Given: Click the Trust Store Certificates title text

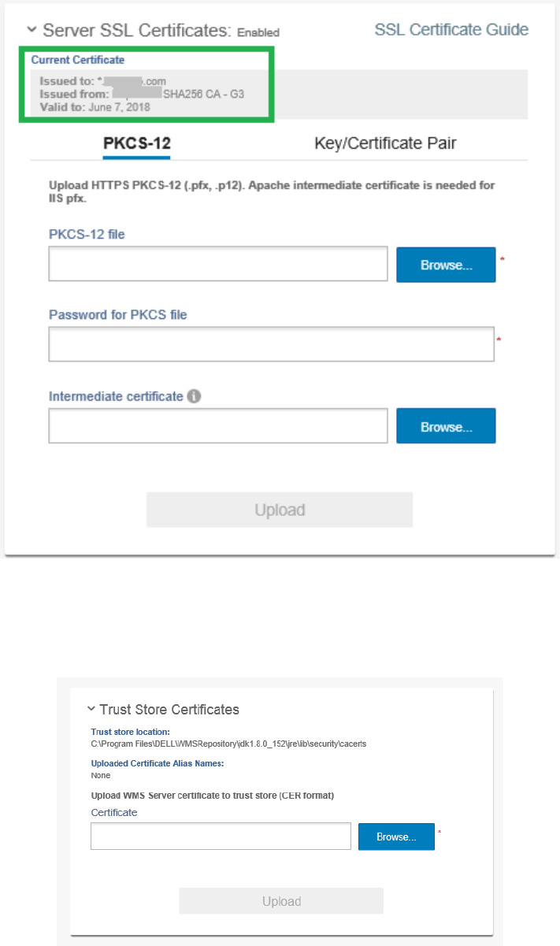Looking at the screenshot, I should click(x=169, y=709).
